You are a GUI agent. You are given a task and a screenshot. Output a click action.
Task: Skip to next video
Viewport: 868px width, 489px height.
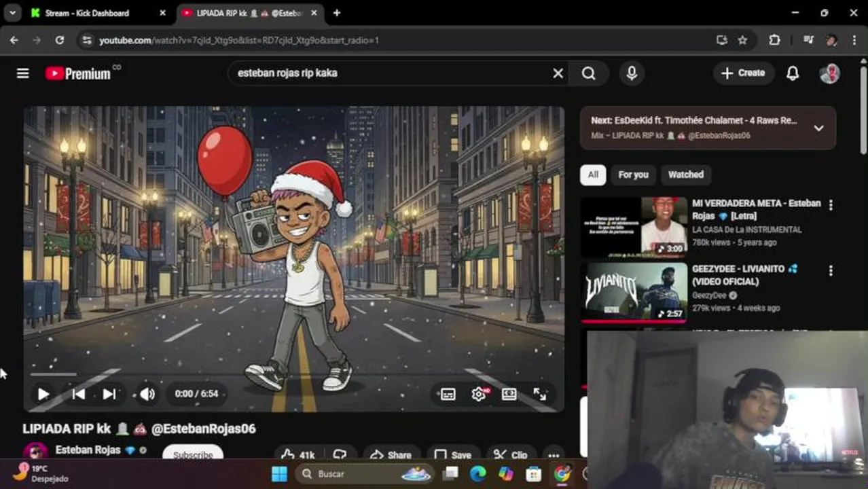tap(109, 394)
